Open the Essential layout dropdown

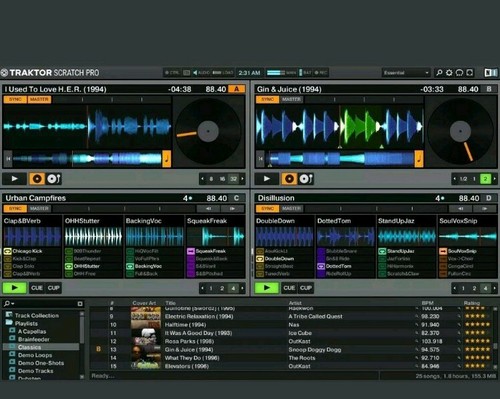406,73
